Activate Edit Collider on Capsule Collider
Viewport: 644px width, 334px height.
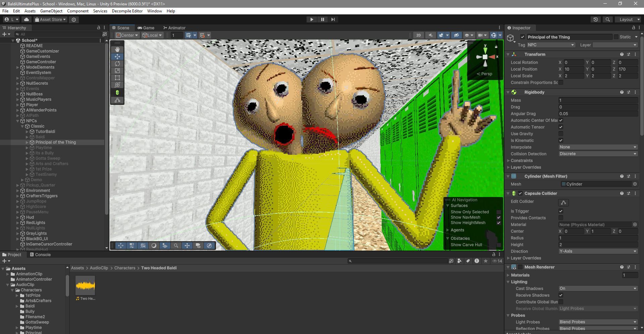point(563,202)
